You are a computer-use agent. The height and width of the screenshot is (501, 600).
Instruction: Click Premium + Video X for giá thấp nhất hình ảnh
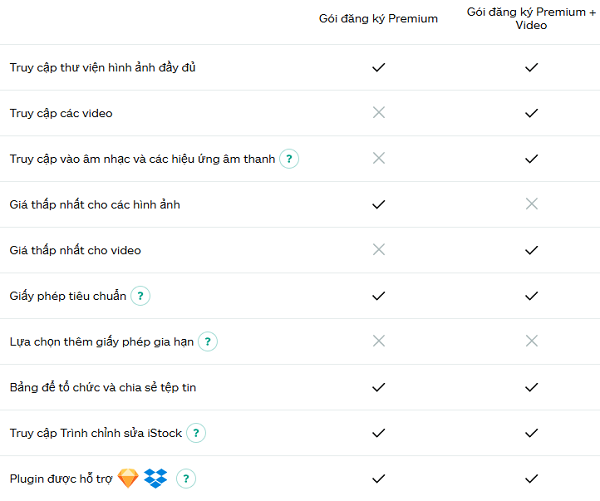coord(531,204)
